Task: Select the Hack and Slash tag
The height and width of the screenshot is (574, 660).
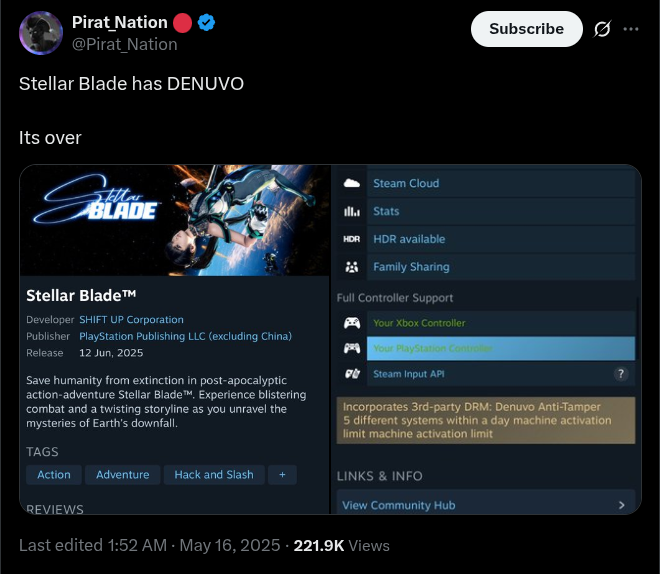Action: tap(214, 475)
